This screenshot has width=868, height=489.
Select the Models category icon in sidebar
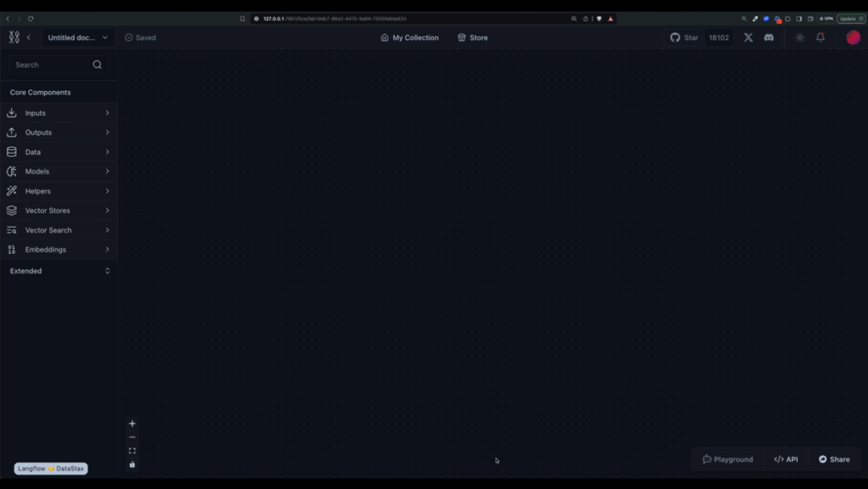click(11, 171)
